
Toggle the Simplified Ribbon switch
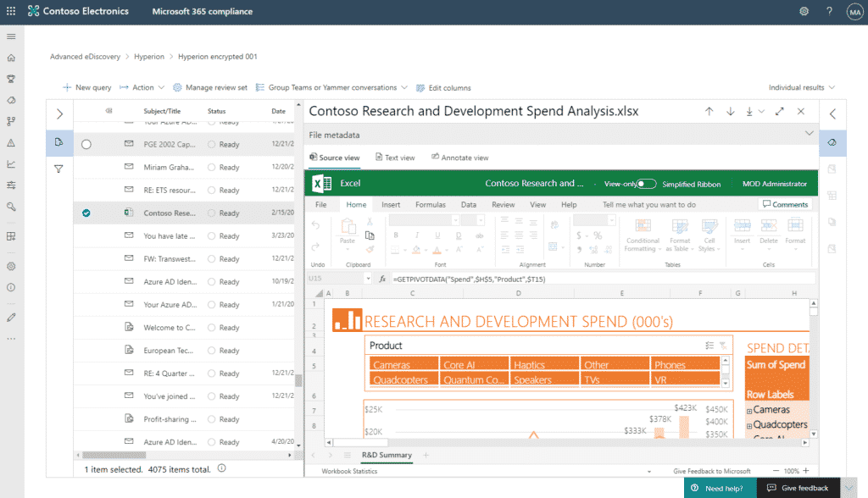[x=646, y=184]
